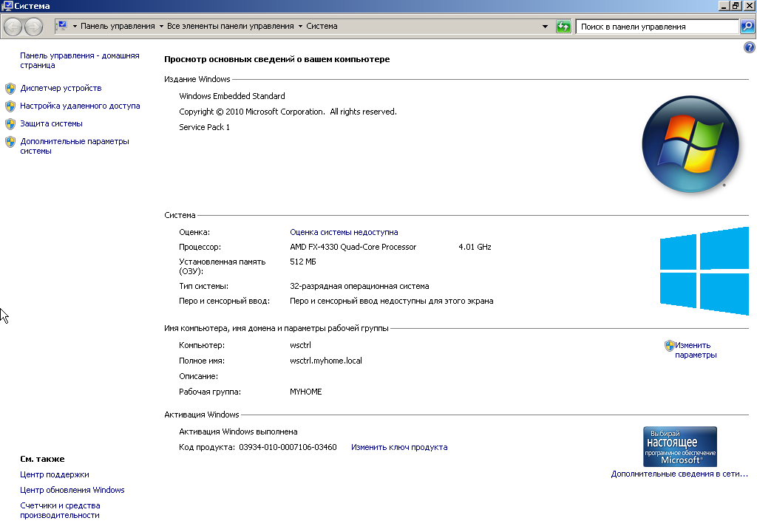Click the shield icon beside Защита системы

tap(10, 123)
